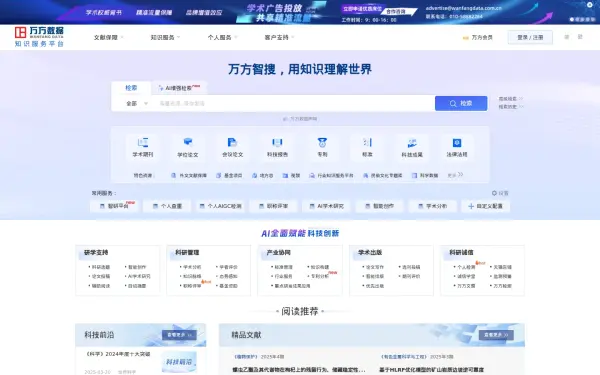
Task: Click the plus 自定义配置 button
Action: point(486,206)
